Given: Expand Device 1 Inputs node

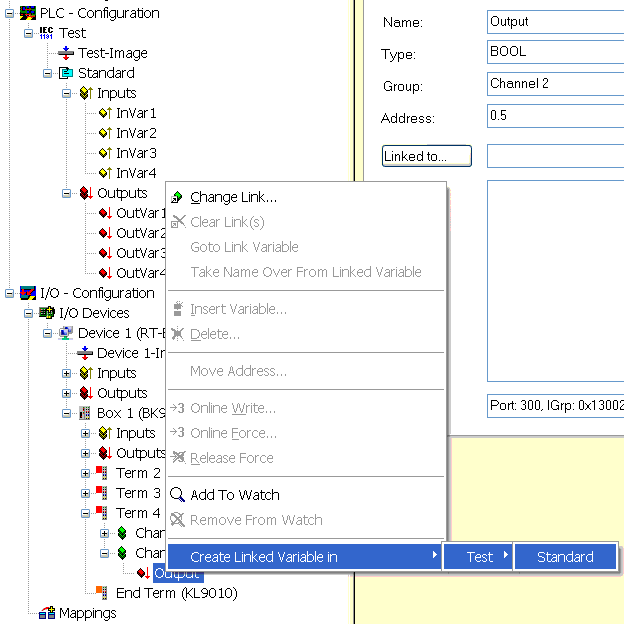Looking at the screenshot, I should [66, 373].
